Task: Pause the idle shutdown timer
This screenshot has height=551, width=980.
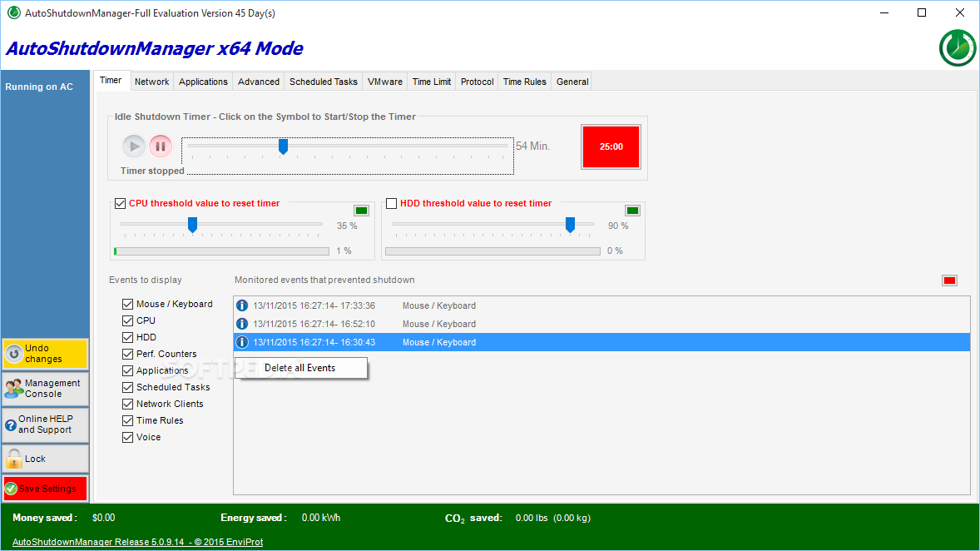Action: coord(161,146)
